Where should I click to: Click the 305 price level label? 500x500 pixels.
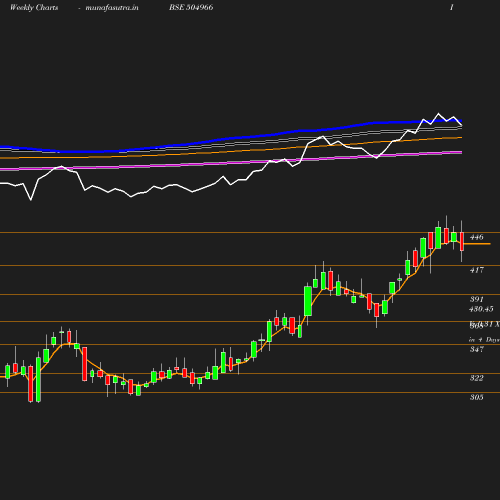tap(477, 397)
